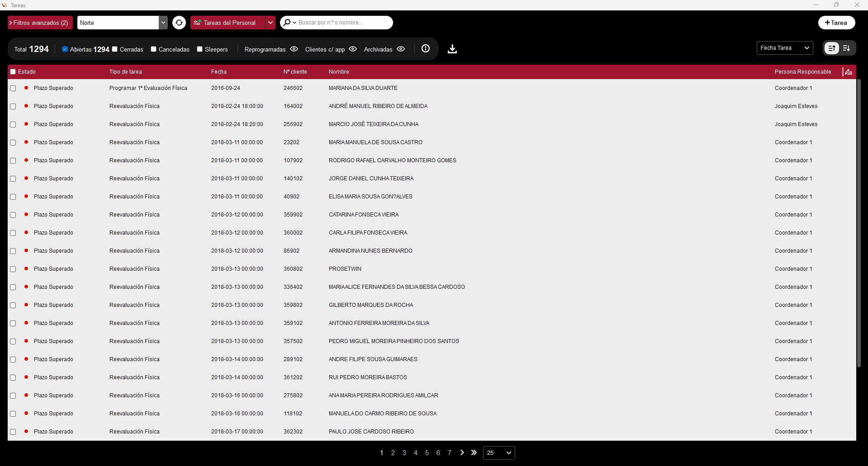
Task: Check the row checkbox for CATARINA FONSECA VIEIRA
Action: click(x=13, y=215)
